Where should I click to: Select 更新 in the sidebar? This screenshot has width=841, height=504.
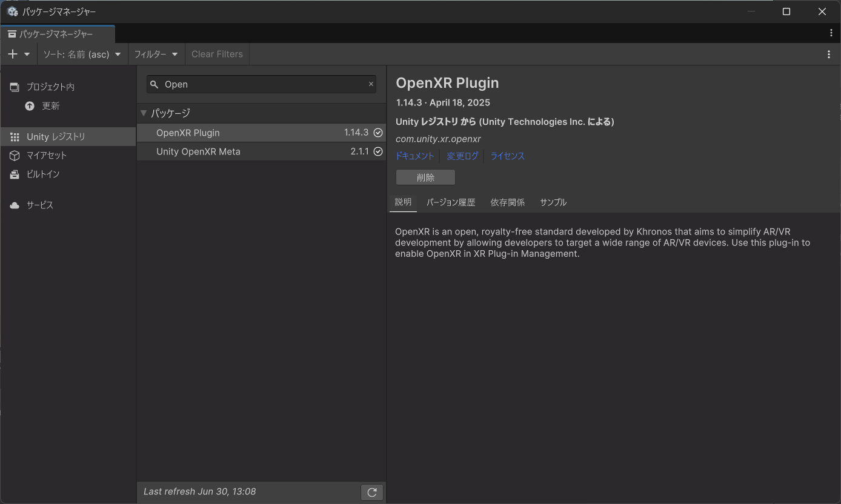68,106
